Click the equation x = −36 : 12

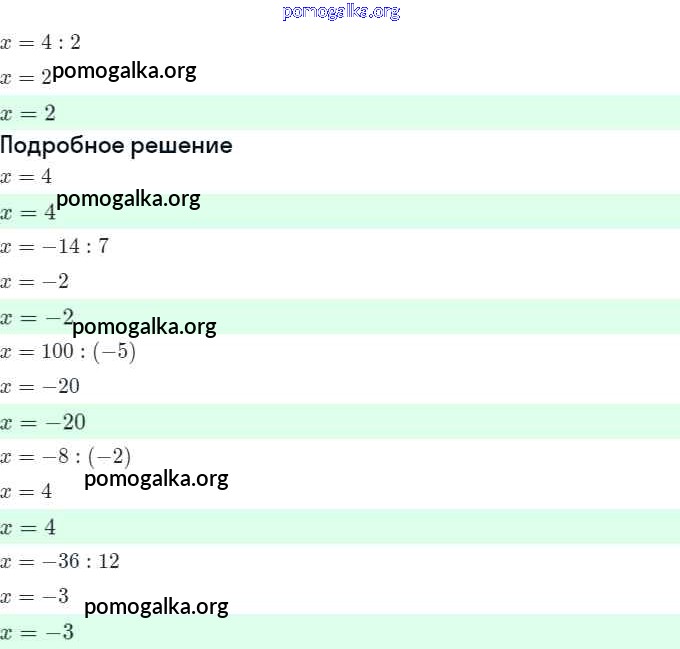pos(60,561)
